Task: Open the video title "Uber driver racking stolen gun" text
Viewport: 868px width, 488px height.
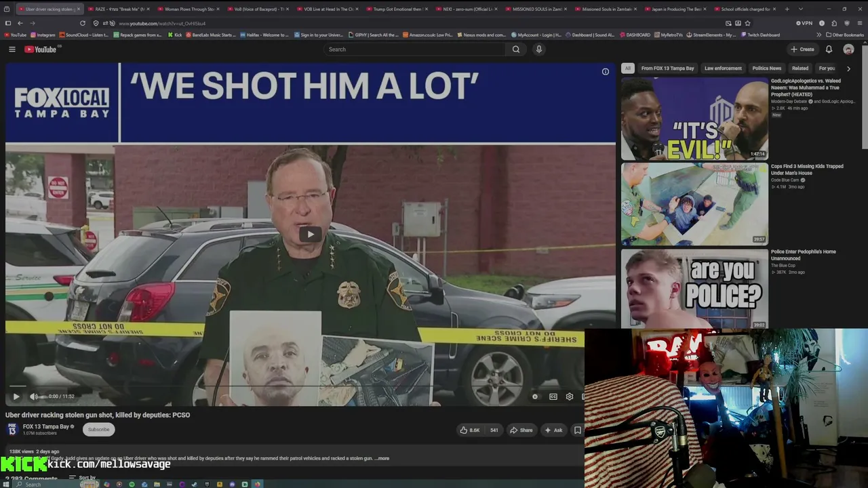Action: point(98,415)
